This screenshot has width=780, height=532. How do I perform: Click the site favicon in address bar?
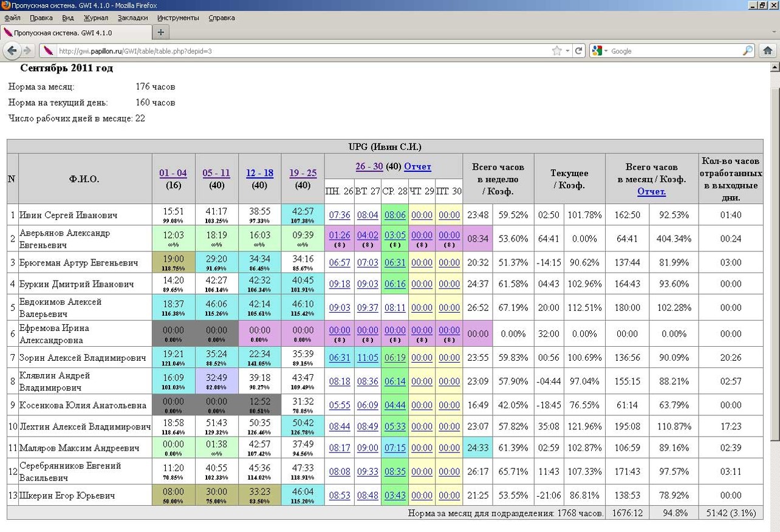click(49, 51)
